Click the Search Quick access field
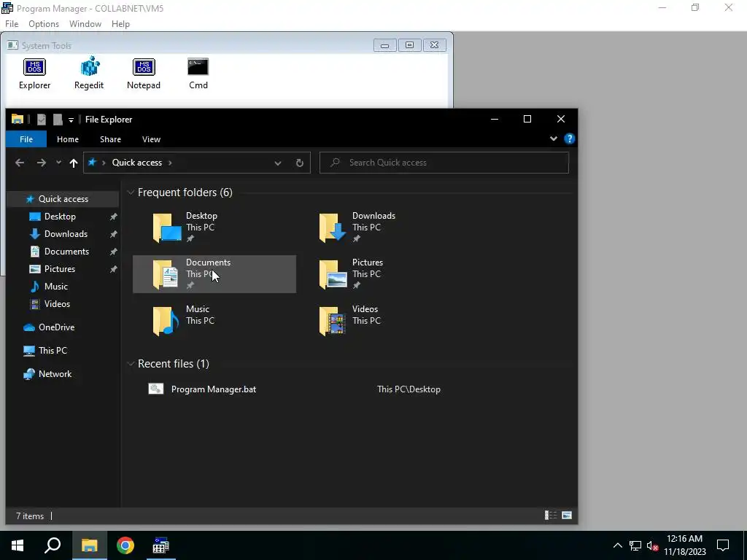The width and height of the screenshot is (747, 560). (x=444, y=163)
